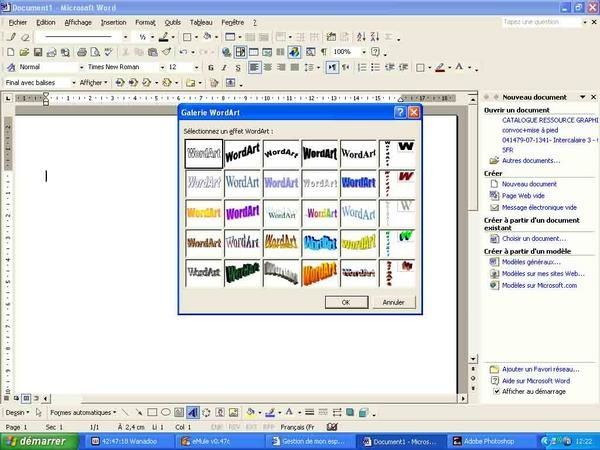Open the Tableau menu
The image size is (600, 450).
201,23
